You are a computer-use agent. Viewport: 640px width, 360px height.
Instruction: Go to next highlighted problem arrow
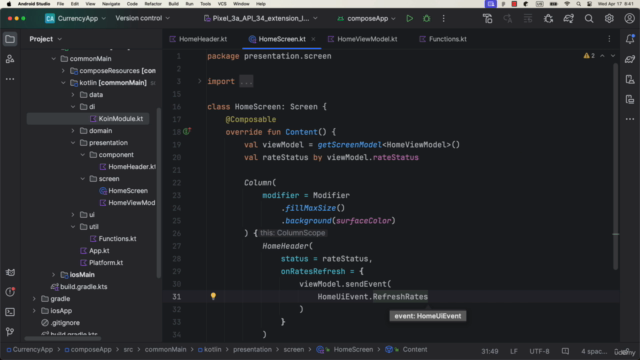coord(613,56)
